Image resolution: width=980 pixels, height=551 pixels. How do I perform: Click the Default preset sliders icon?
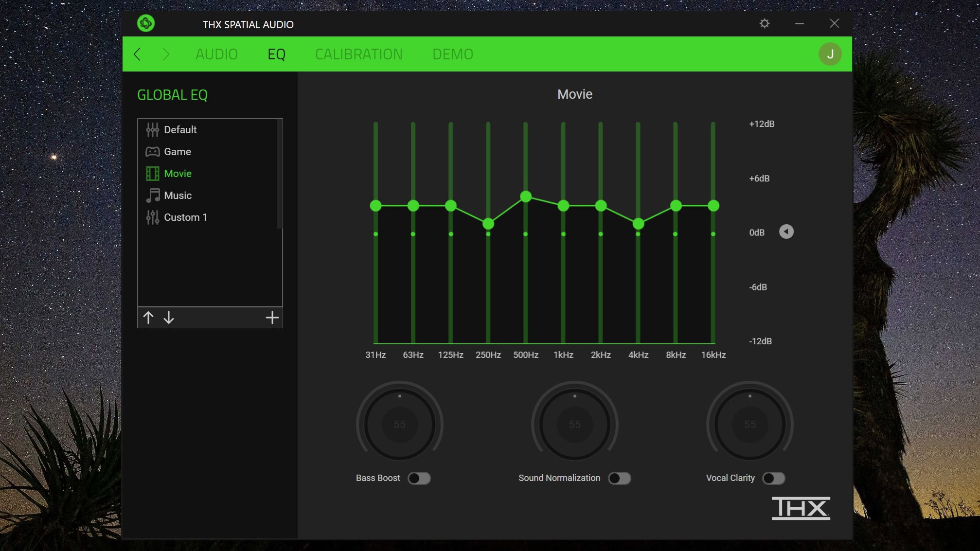click(x=153, y=129)
